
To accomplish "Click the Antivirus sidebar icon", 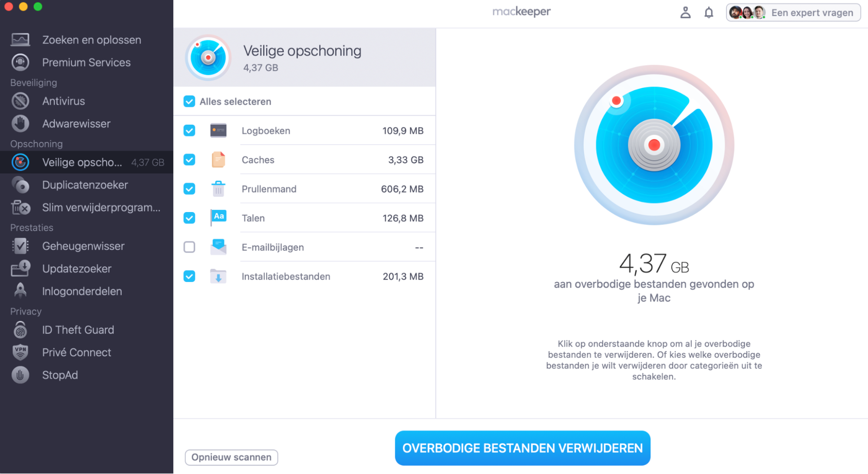I will (20, 101).
